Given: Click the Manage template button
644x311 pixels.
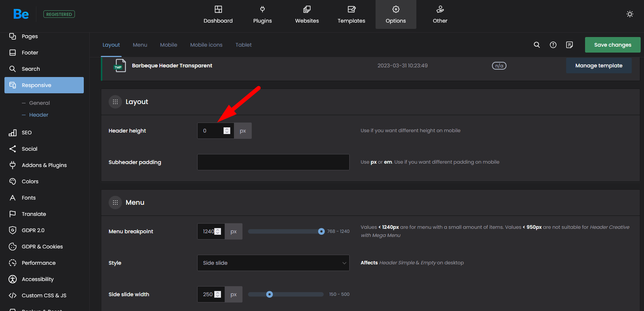Looking at the screenshot, I should click(x=598, y=66).
